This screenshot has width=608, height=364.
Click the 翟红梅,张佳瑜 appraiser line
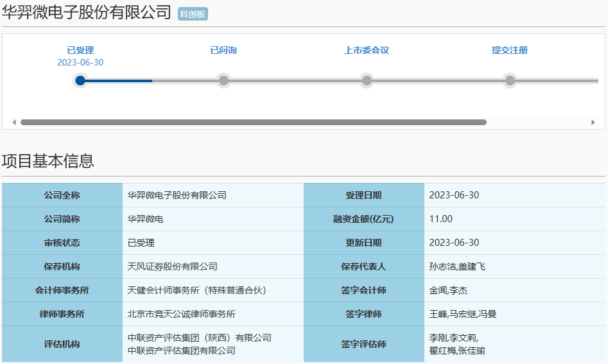coord(457,351)
